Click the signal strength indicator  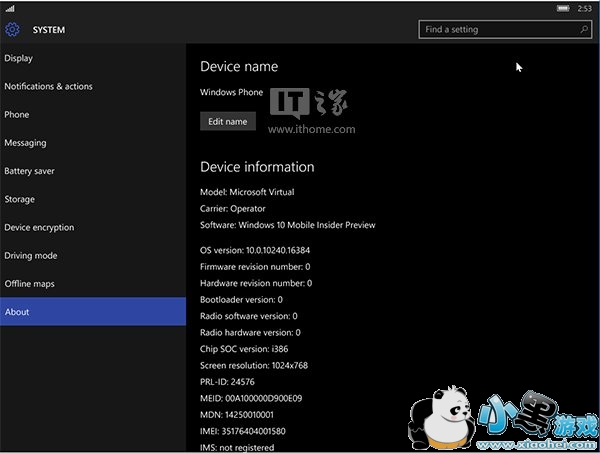(x=10, y=8)
